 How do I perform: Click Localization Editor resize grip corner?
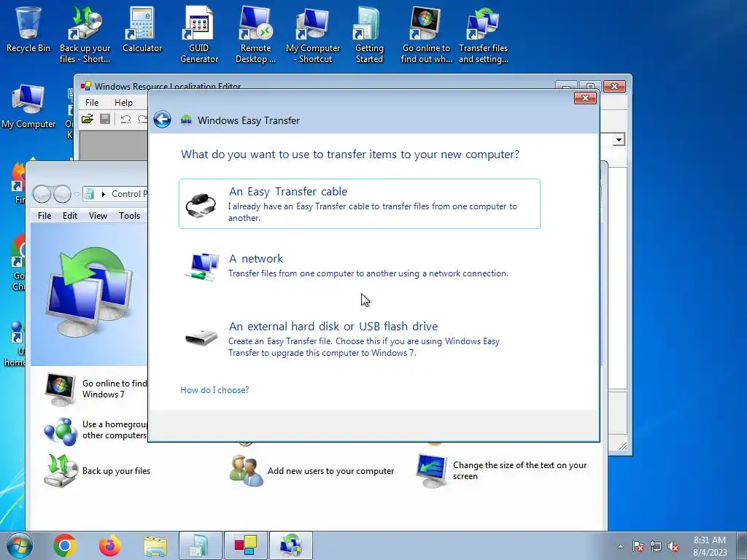pos(623,446)
